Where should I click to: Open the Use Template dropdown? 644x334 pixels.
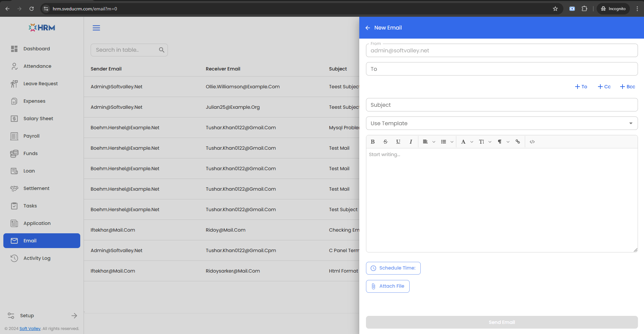click(x=502, y=123)
